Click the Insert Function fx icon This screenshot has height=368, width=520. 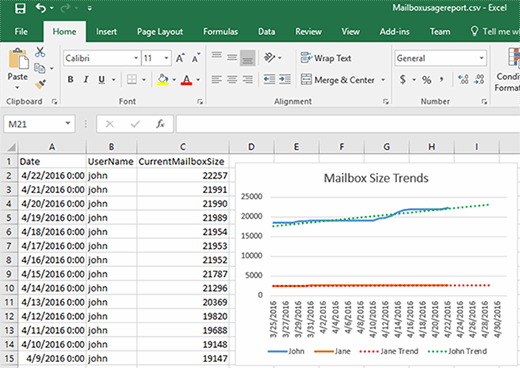click(x=160, y=124)
